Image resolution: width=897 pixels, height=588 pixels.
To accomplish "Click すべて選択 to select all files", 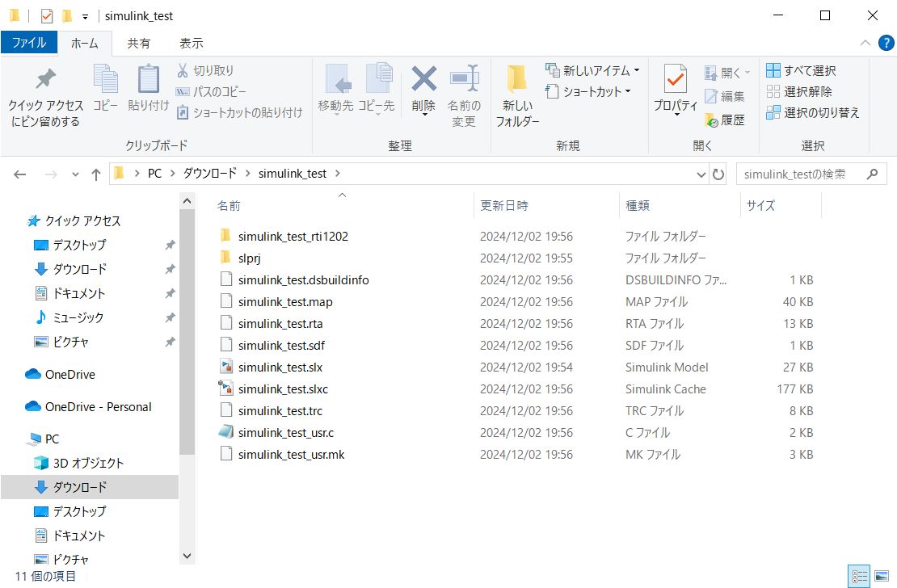I will pyautogui.click(x=800, y=70).
